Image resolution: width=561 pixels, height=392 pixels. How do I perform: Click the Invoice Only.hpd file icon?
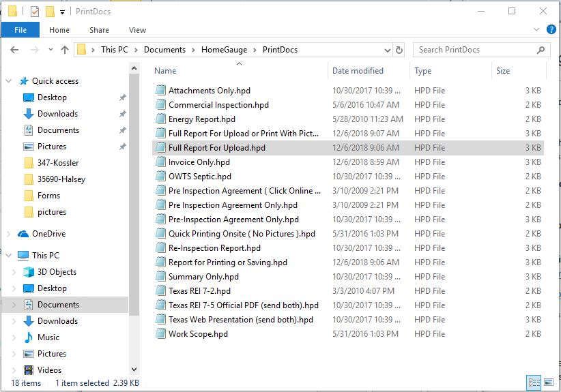click(x=160, y=162)
